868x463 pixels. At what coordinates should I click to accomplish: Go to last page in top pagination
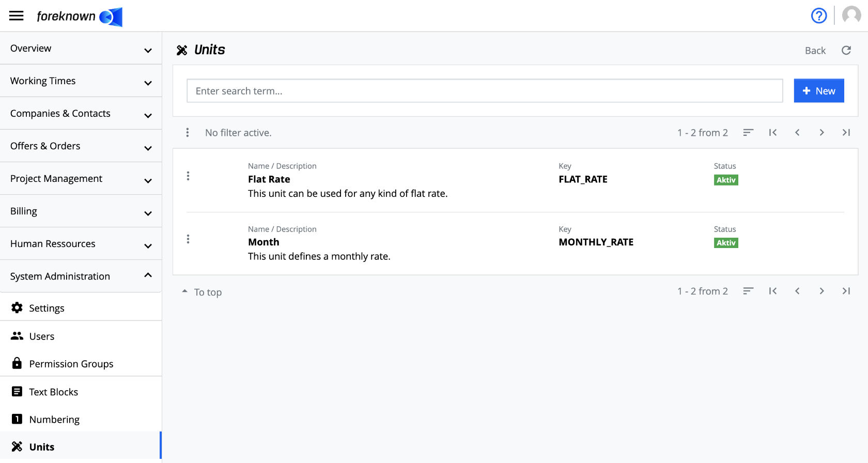coord(846,133)
